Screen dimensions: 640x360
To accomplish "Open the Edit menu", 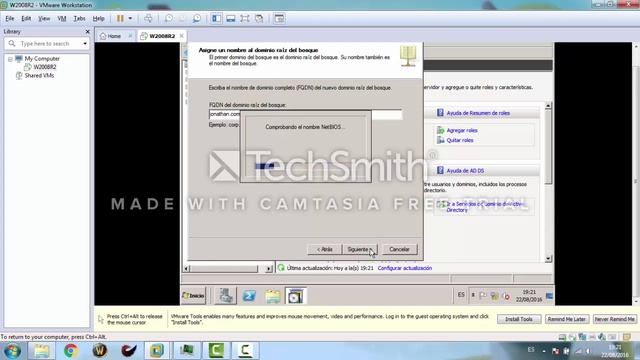I will click(x=26, y=18).
